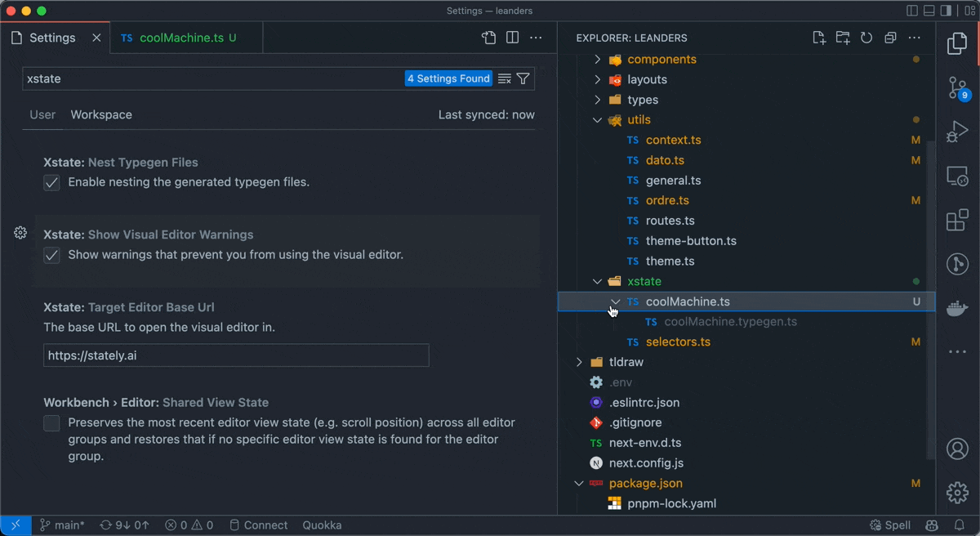The height and width of the screenshot is (536, 980).
Task: Open the settings filter funnel
Action: (x=523, y=78)
